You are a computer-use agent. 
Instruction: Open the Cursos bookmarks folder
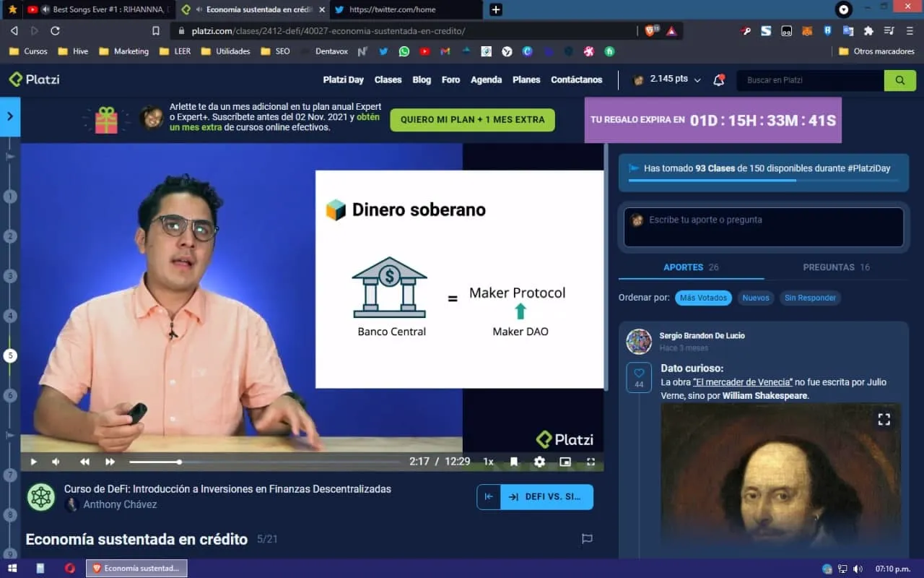pyautogui.click(x=29, y=51)
